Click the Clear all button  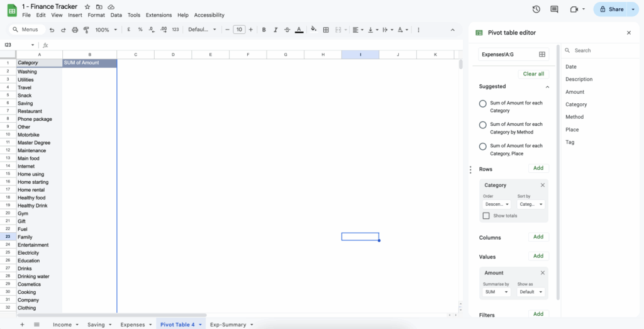pos(533,74)
